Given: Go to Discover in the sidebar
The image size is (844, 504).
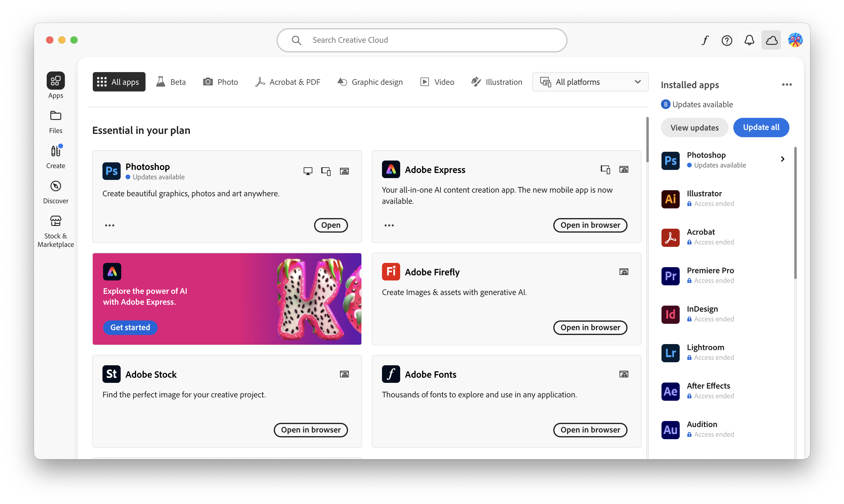Looking at the screenshot, I should point(55,192).
